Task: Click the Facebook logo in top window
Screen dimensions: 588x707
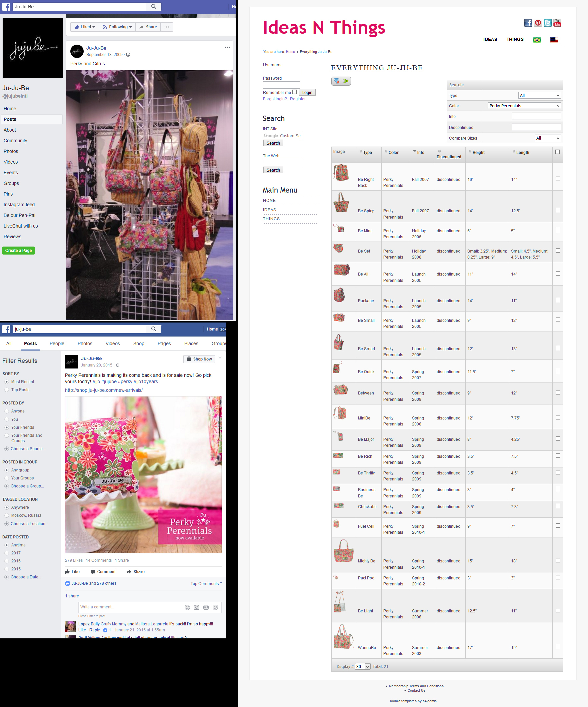Action: tap(6, 6)
